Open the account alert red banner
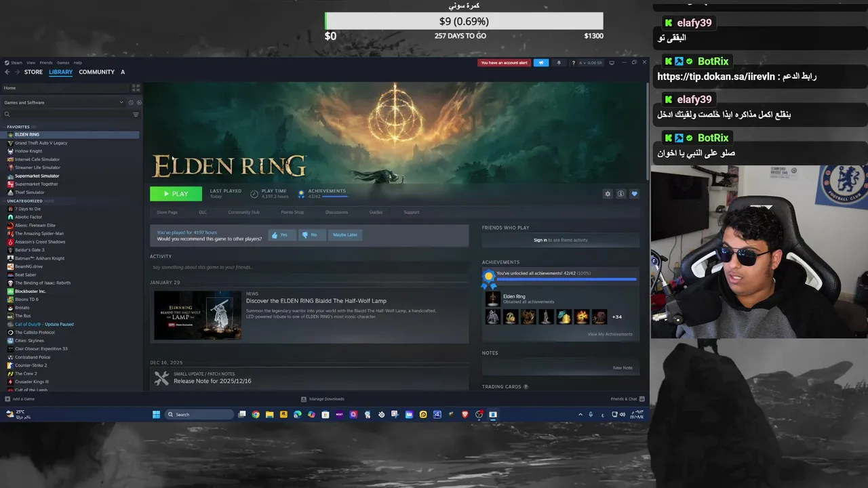Viewport: 868px width, 488px height. [504, 63]
